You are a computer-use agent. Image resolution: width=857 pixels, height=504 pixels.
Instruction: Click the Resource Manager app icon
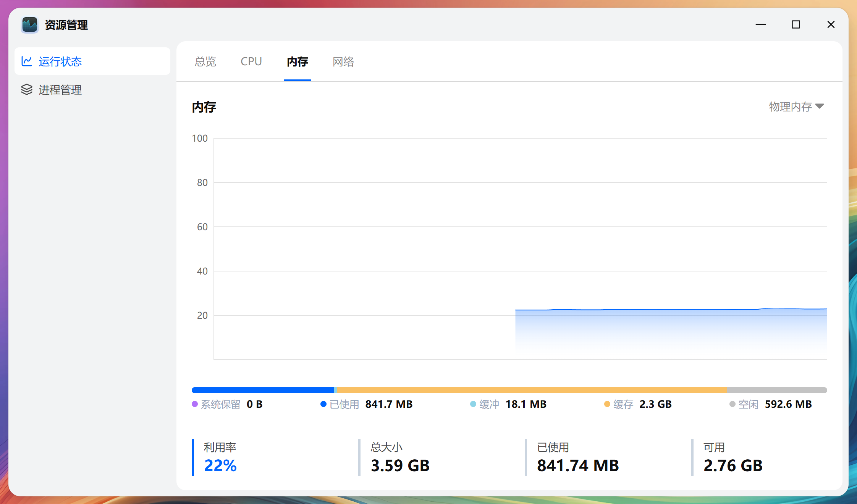click(x=30, y=25)
